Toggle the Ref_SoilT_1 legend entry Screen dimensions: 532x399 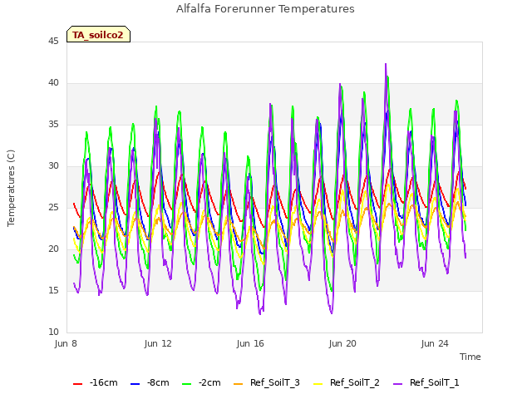tap(426, 383)
